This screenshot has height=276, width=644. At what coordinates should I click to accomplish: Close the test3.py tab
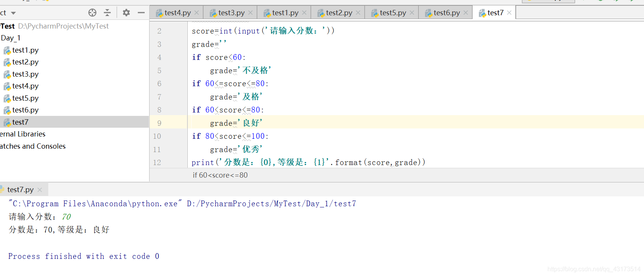click(250, 13)
